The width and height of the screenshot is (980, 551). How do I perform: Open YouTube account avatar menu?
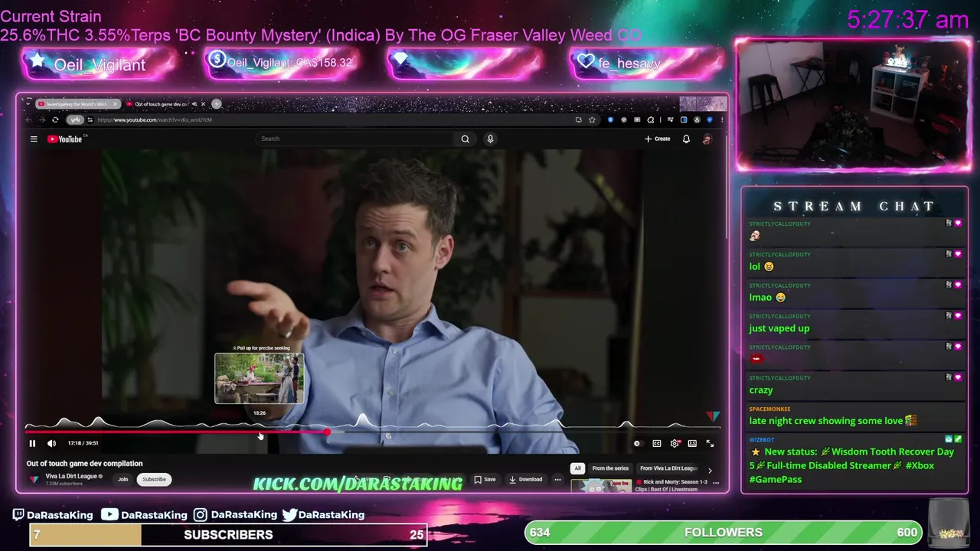pos(707,139)
